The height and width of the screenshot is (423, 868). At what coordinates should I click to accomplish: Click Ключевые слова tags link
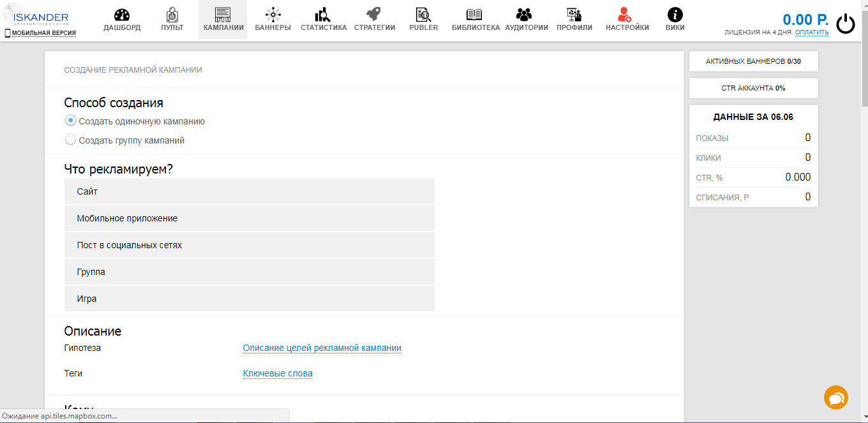(x=278, y=374)
